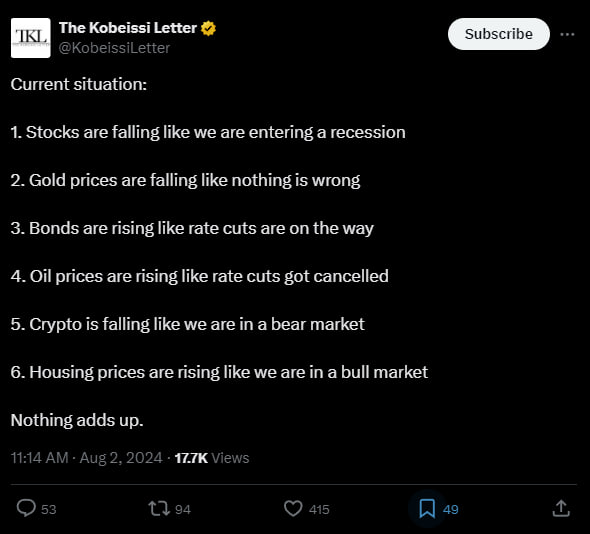Click the Subscribe button
The height and width of the screenshot is (534, 590).
point(499,34)
